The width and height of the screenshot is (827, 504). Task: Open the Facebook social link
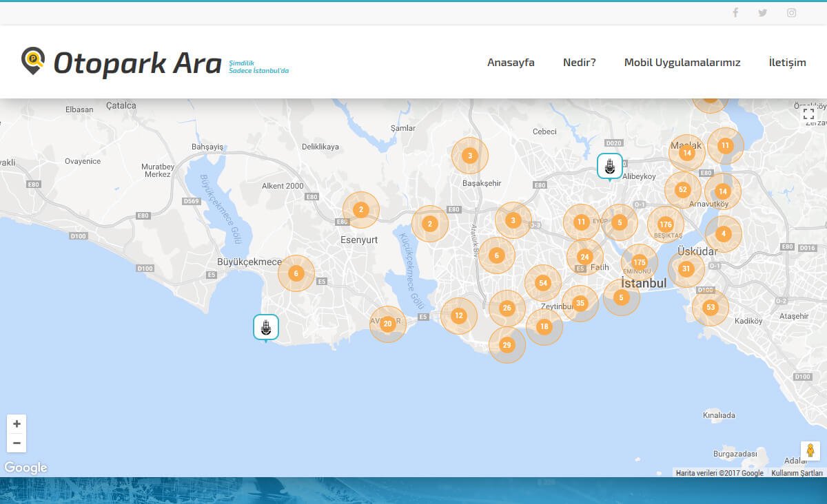click(x=735, y=12)
